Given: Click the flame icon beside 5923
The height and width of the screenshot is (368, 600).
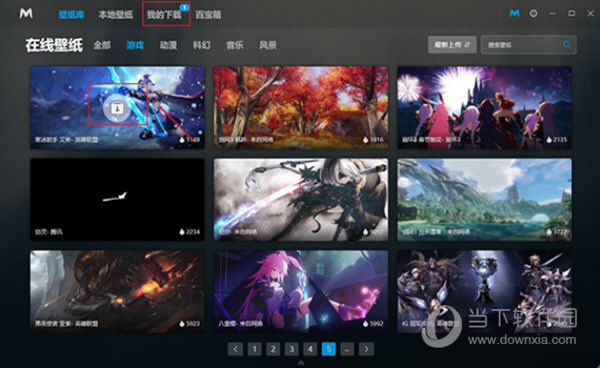Looking at the screenshot, I should (182, 324).
